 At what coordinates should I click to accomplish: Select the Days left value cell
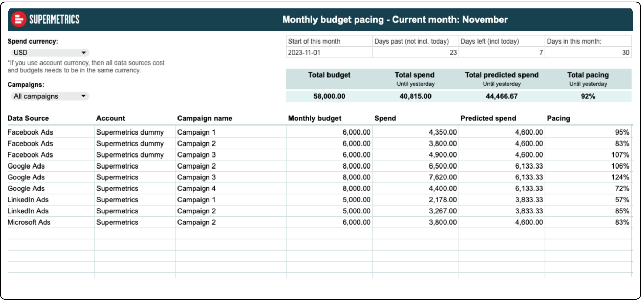point(502,53)
